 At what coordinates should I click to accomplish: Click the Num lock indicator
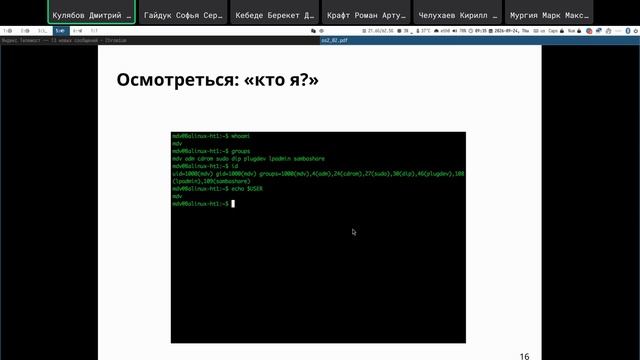574,31
